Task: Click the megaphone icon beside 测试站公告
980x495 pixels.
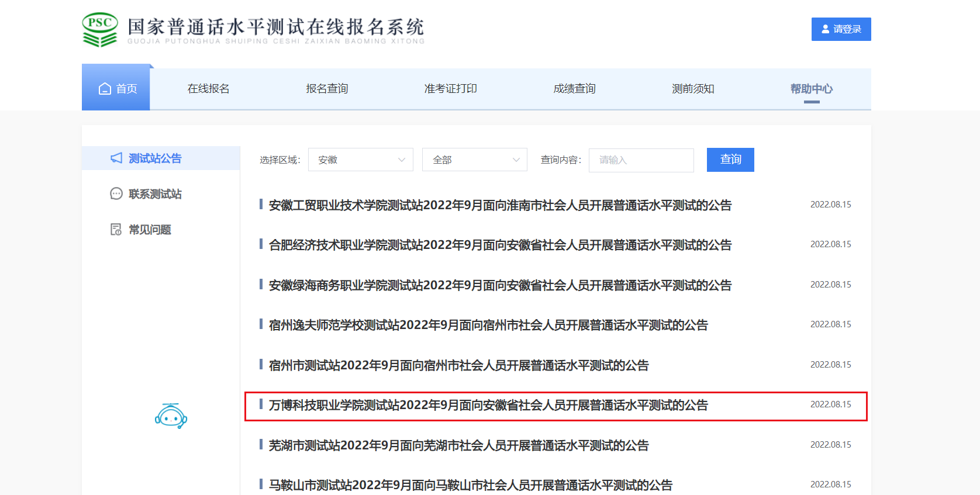Action: coord(116,158)
